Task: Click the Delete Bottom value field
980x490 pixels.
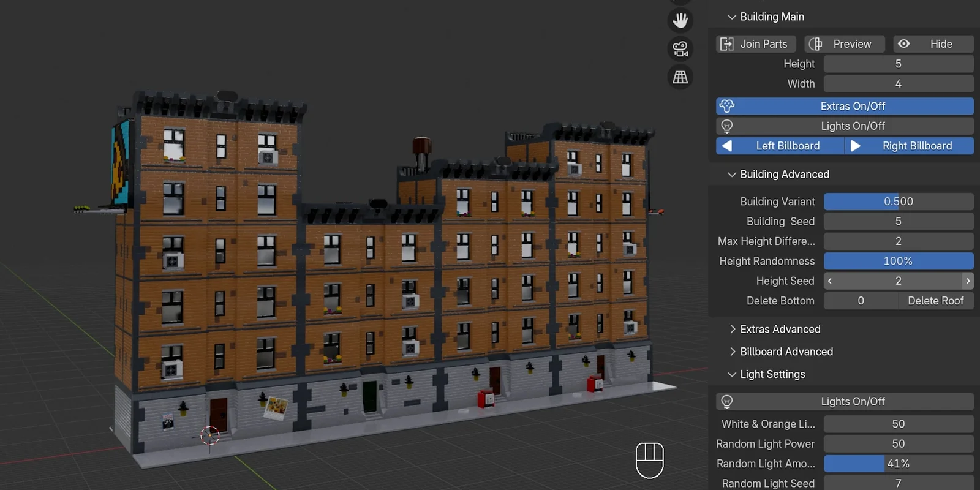Action: 861,301
